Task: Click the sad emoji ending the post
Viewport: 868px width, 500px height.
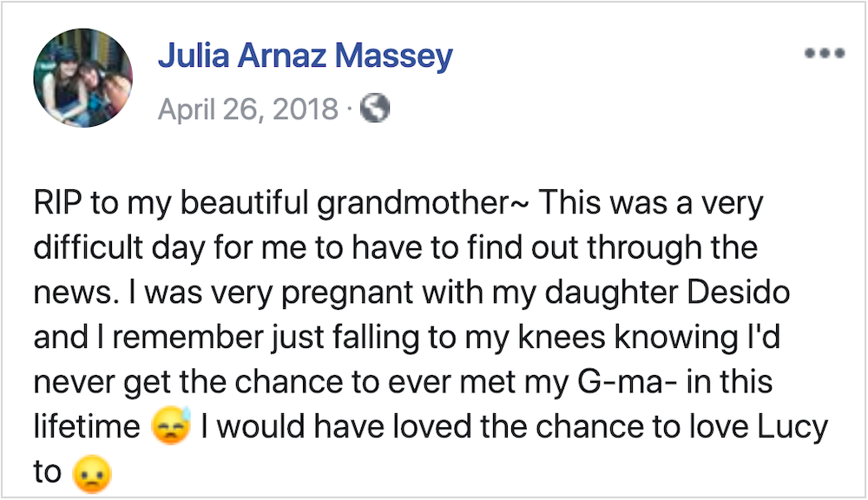Action: coord(92,473)
